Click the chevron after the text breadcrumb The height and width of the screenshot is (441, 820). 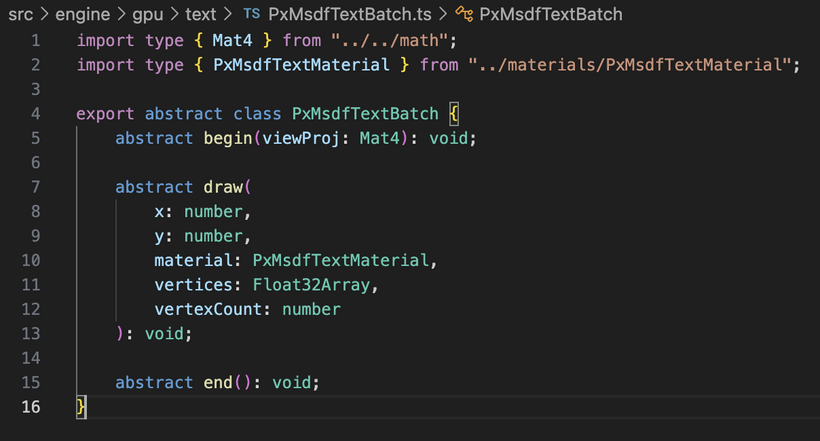(229, 15)
